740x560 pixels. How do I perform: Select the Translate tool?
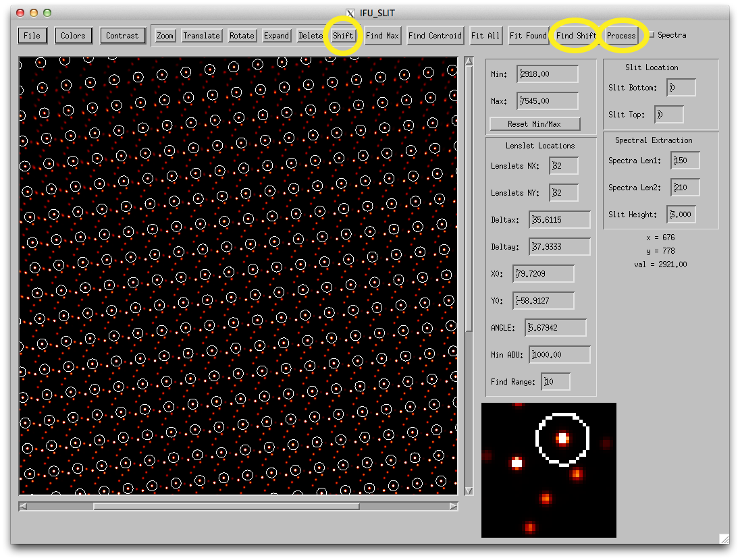201,36
